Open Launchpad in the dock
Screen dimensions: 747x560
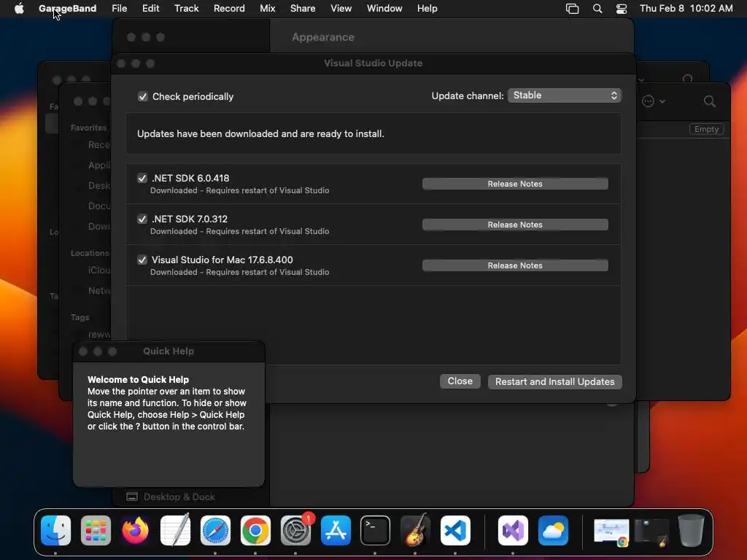pyautogui.click(x=96, y=530)
